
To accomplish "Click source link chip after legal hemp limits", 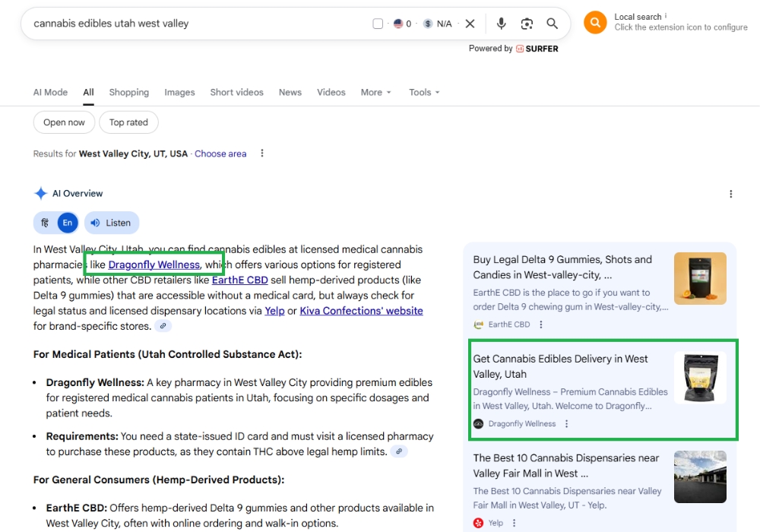I will point(399,451).
